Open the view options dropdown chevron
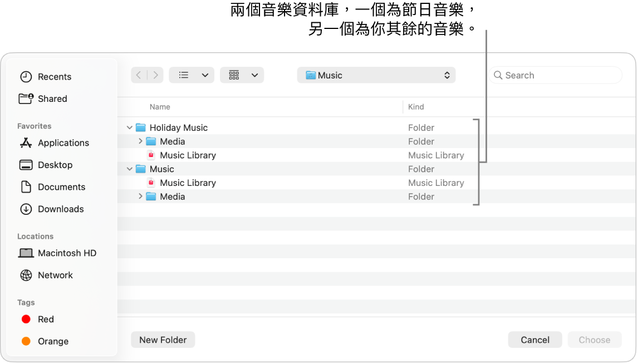The width and height of the screenshot is (637, 364). click(x=205, y=75)
